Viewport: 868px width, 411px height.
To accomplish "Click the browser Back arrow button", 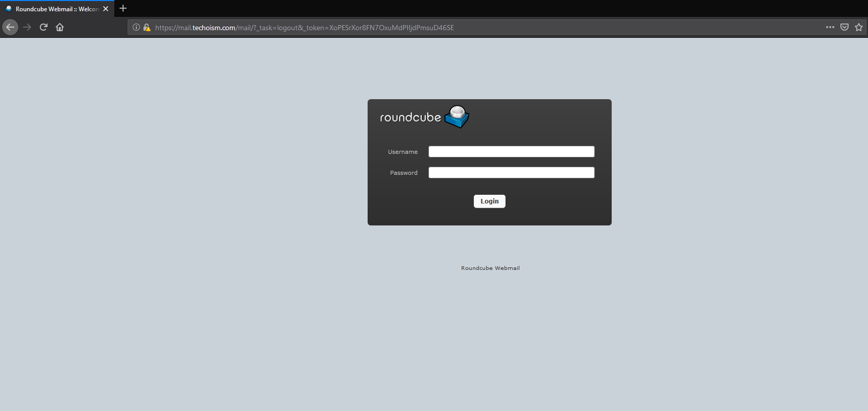I will pos(10,27).
